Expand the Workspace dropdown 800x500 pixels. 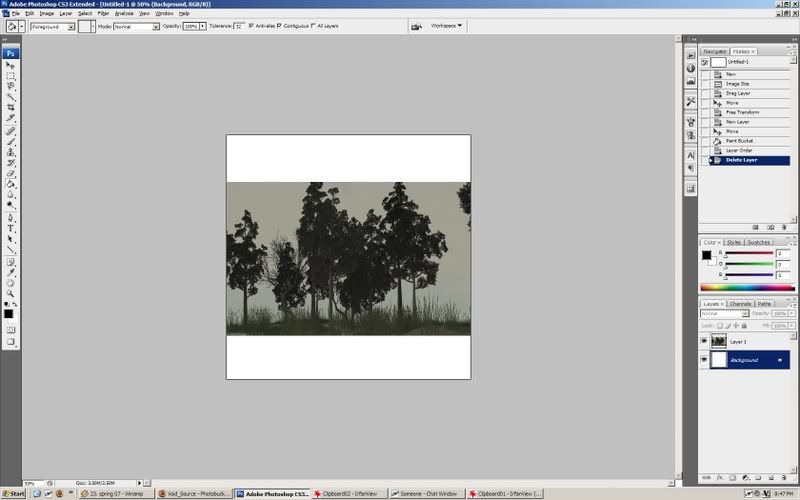pos(445,26)
